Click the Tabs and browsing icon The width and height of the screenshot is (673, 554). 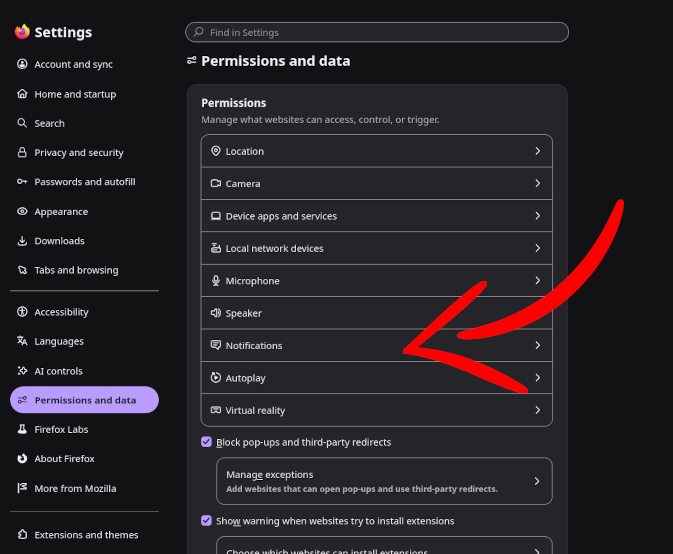[22, 270]
